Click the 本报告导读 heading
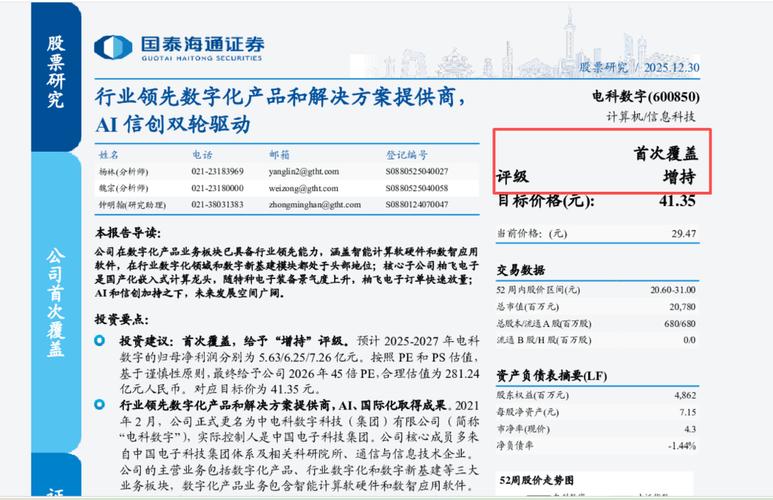The width and height of the screenshot is (773, 500). pos(128,232)
